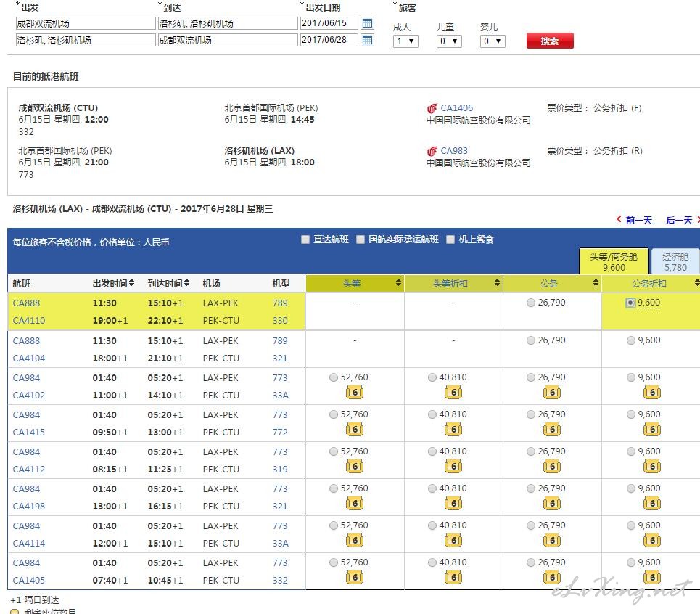Click the return-leg departure field 洛杉矶, 洛杉矶机场
Screen dimensions: 700x614
click(x=86, y=40)
